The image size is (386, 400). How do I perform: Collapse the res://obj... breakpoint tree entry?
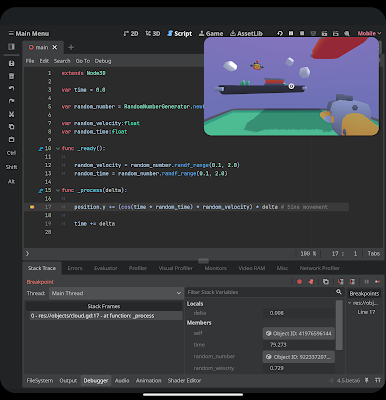click(350, 303)
